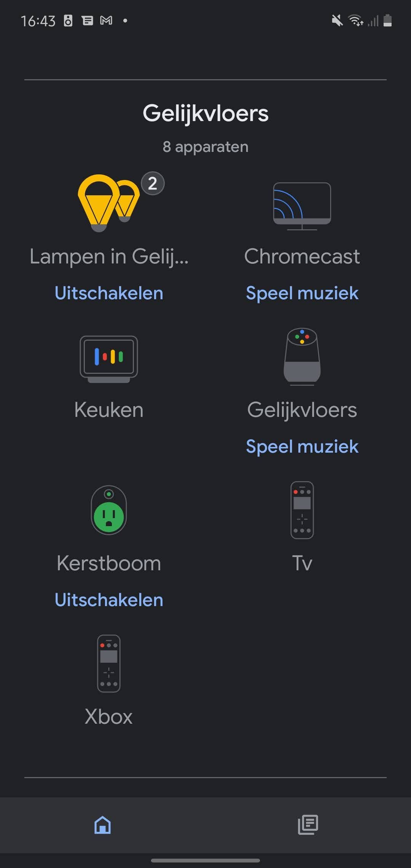Tap the 8 apparaten subtitle
This screenshot has height=868, width=411.
coord(205,147)
